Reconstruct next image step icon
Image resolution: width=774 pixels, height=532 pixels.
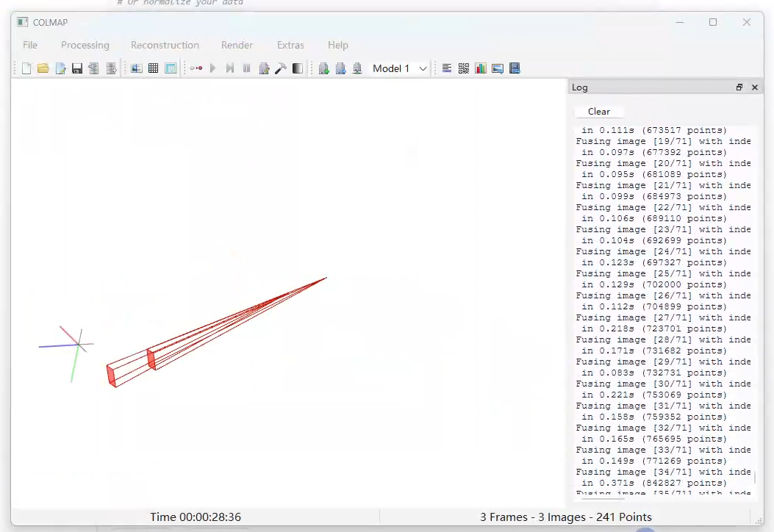tap(229, 68)
